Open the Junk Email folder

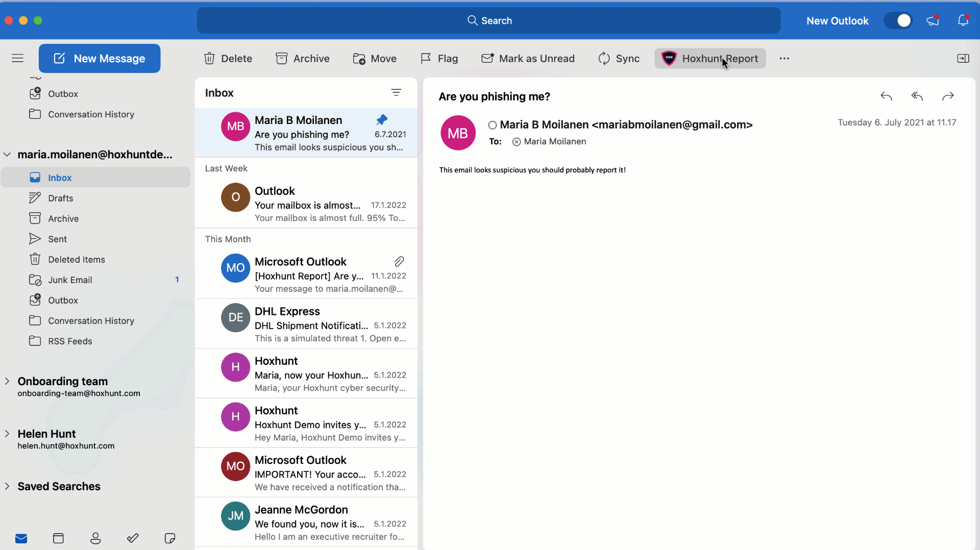pos(96,280)
